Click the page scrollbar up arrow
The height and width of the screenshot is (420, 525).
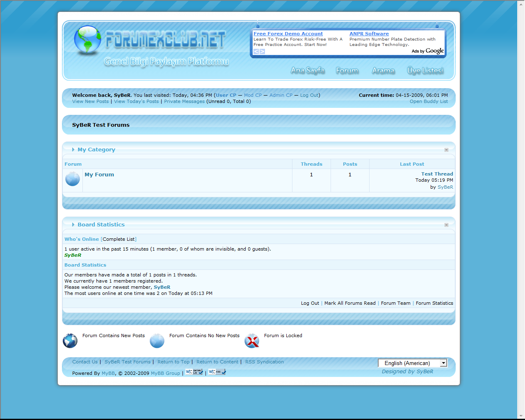point(521,4)
